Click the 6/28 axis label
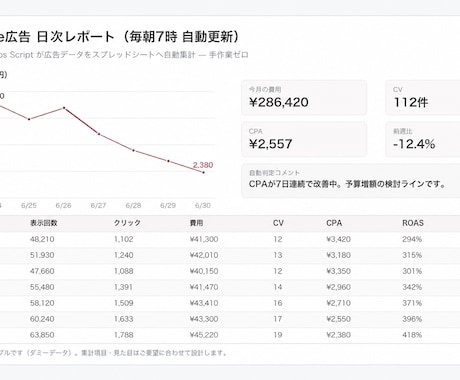Screen dimensions: 460x380 133,205
